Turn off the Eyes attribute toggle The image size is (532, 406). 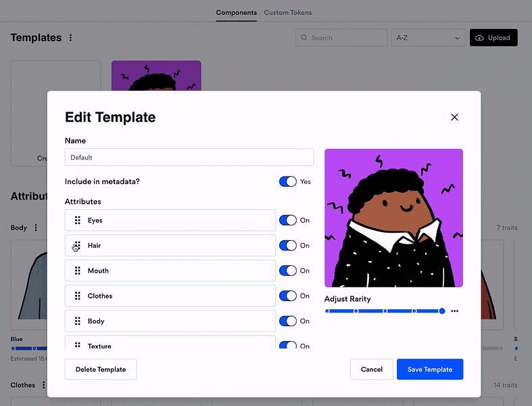(287, 220)
